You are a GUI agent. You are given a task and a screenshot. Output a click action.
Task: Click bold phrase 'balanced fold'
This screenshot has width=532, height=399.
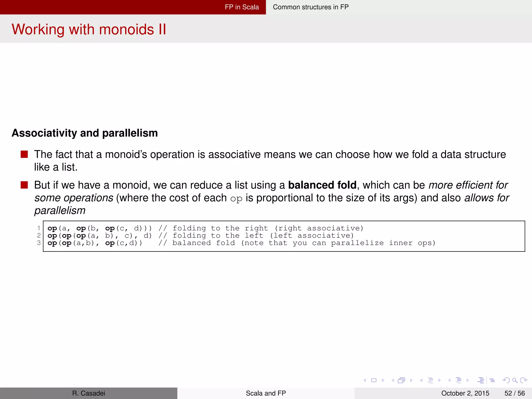tap(322, 185)
